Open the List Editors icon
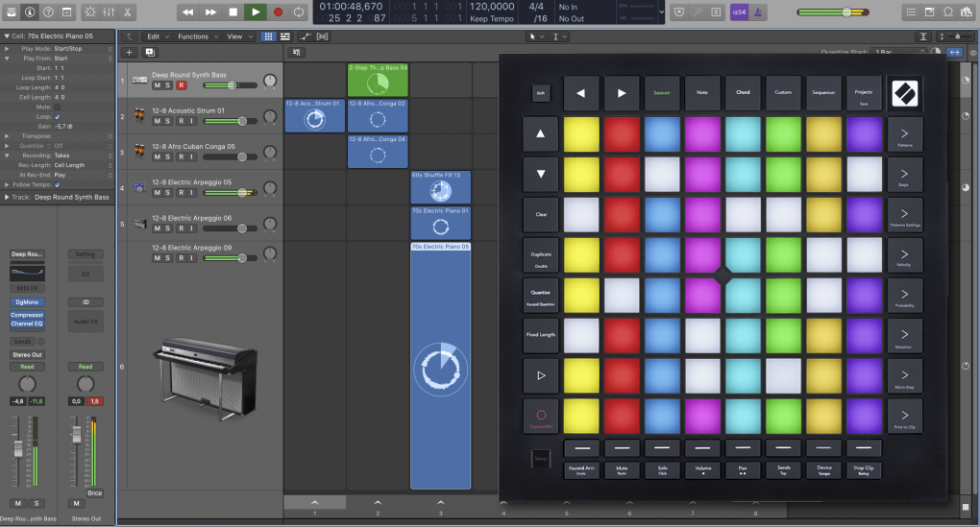This screenshot has height=527, width=980. point(911,12)
